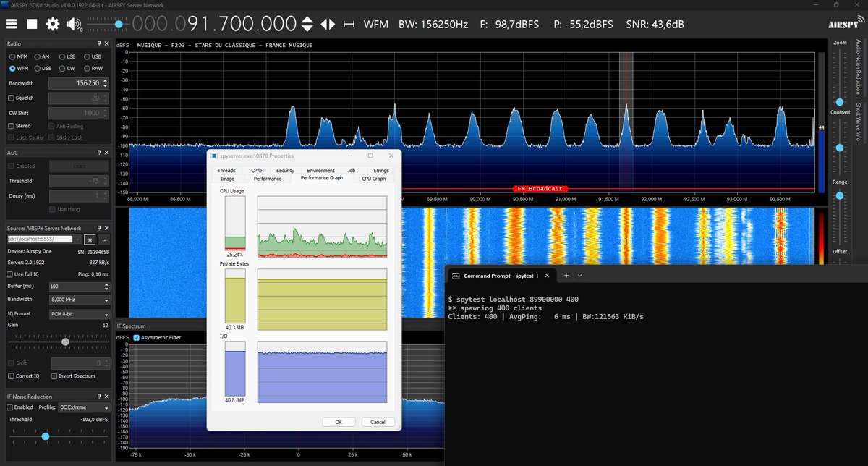The image size is (868, 466).
Task: Stop the radio with the square stop button
Action: tap(32, 24)
